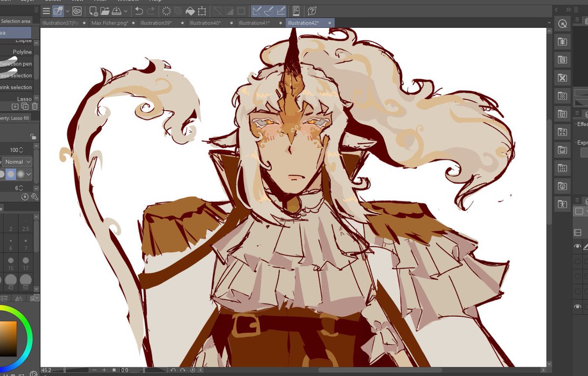Toggle visibility eye of top layer
The height and width of the screenshot is (376, 588).
point(578,247)
